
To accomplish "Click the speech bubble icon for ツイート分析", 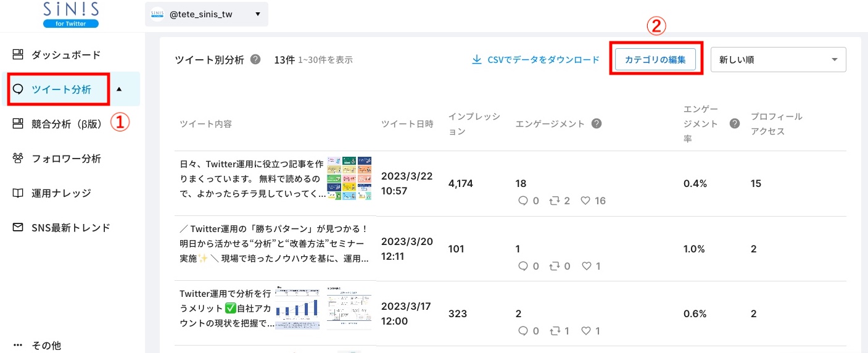I will [x=18, y=89].
